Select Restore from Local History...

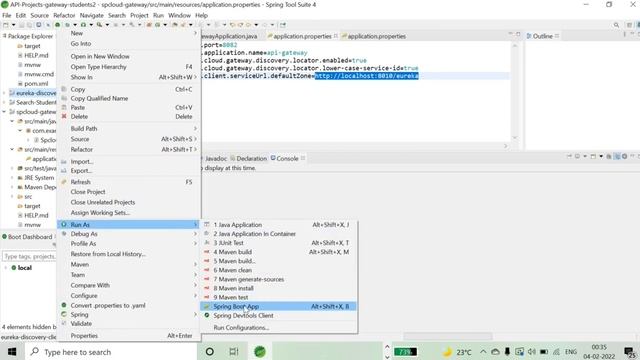tap(129, 254)
